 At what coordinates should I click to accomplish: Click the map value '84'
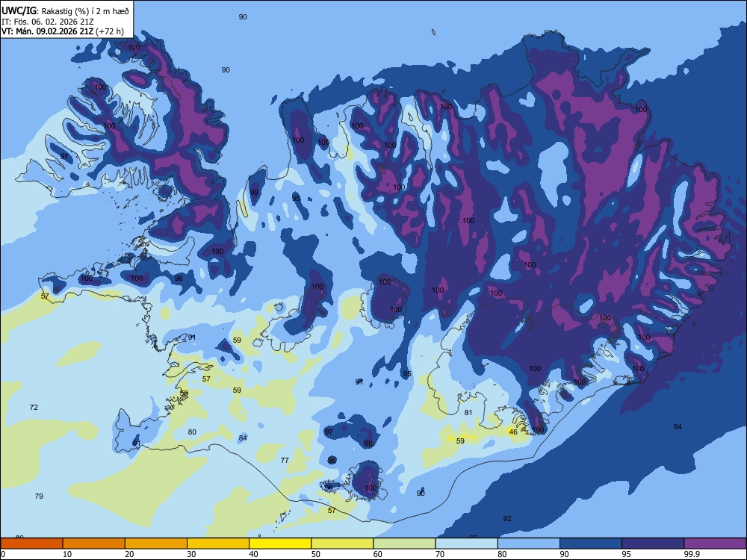pyautogui.click(x=243, y=438)
